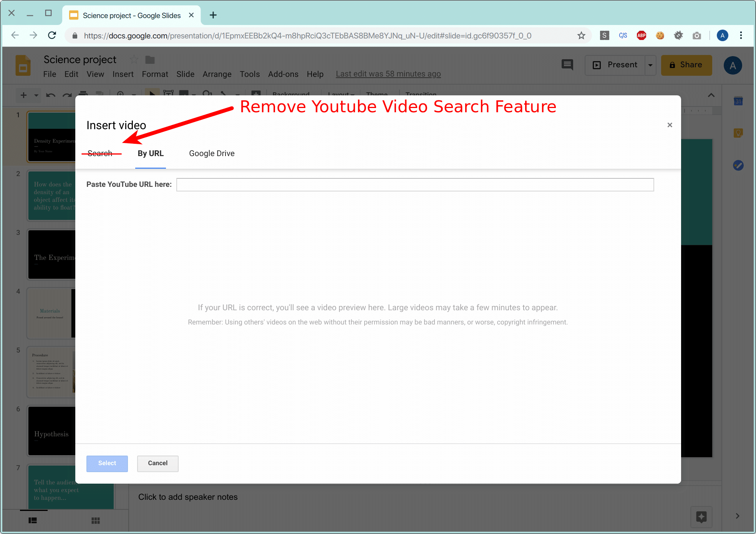Bookmark this page with the star
Image resolution: width=756 pixels, height=534 pixels.
coord(581,36)
